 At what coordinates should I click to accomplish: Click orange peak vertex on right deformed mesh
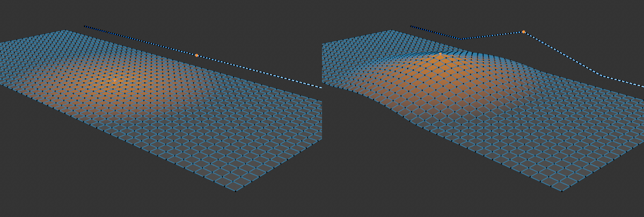(440, 54)
